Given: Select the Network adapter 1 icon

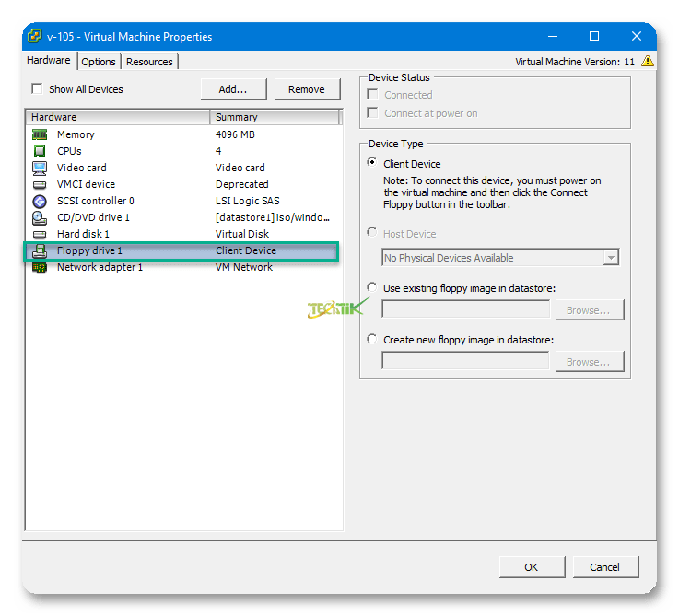Looking at the screenshot, I should click(x=40, y=267).
